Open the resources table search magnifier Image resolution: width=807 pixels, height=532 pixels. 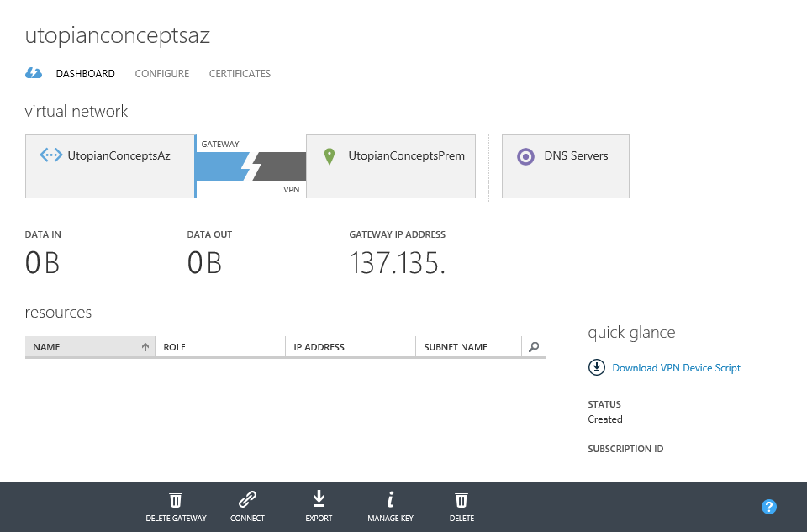click(x=534, y=347)
